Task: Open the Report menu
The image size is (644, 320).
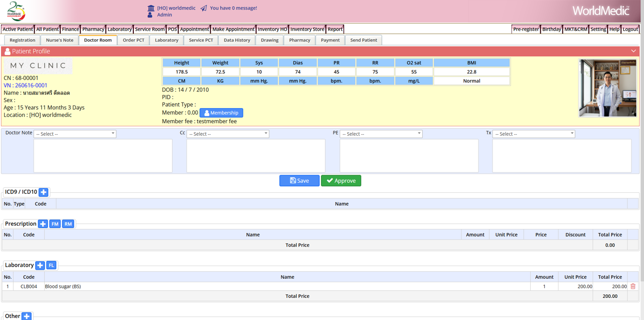Action: [335, 29]
